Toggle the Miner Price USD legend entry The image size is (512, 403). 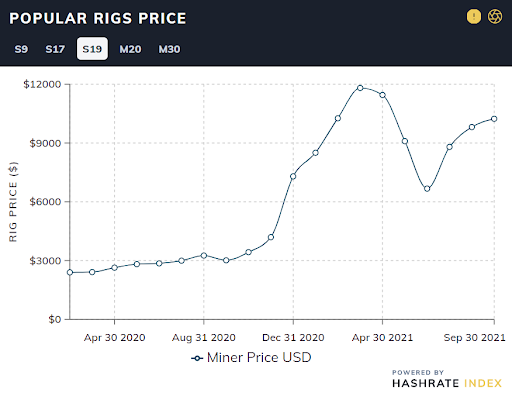coord(251,358)
